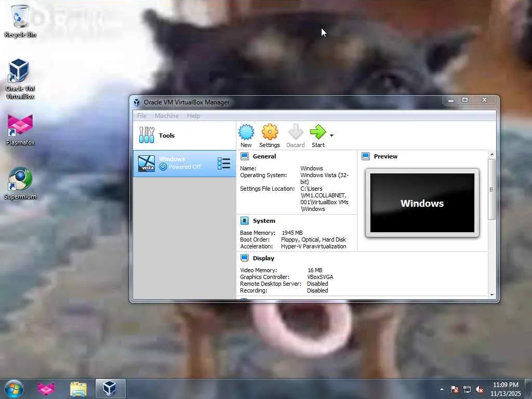Click the Base Memory value 1945 MB
This screenshot has width=532, height=399.
(292, 233)
